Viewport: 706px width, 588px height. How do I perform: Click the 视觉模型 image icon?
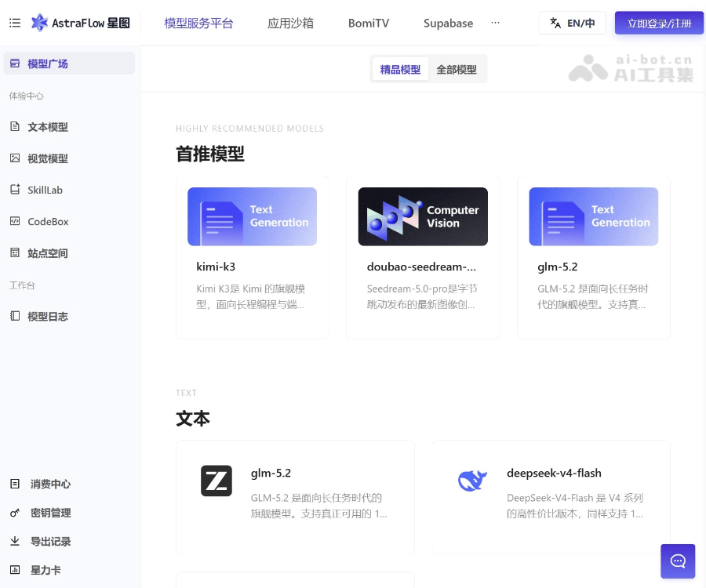coord(15,158)
